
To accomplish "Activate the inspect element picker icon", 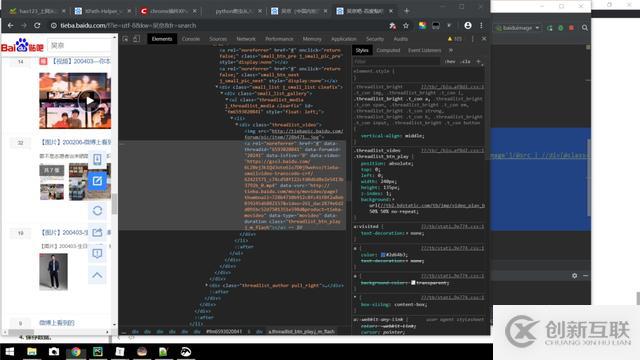I will pyautogui.click(x=126, y=39).
